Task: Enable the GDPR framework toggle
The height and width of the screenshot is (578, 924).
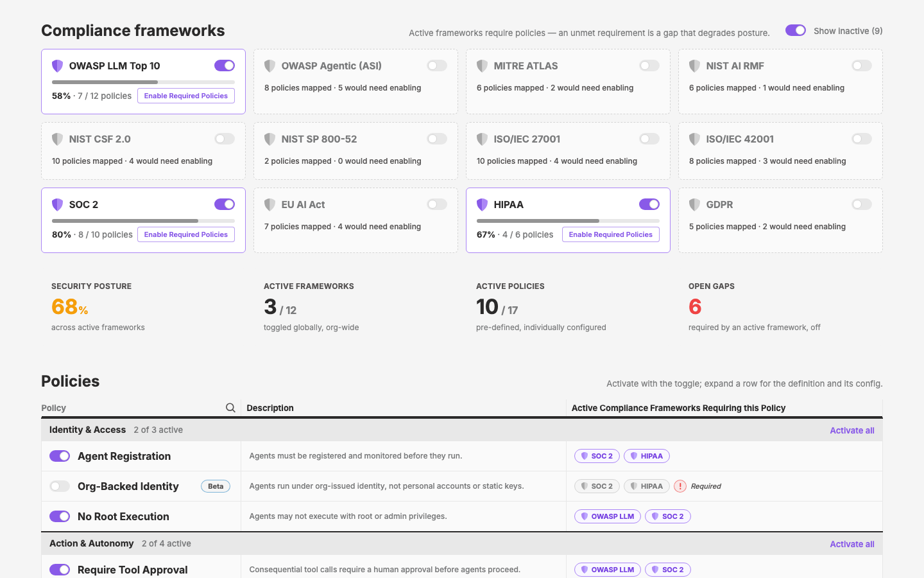Action: pos(862,204)
